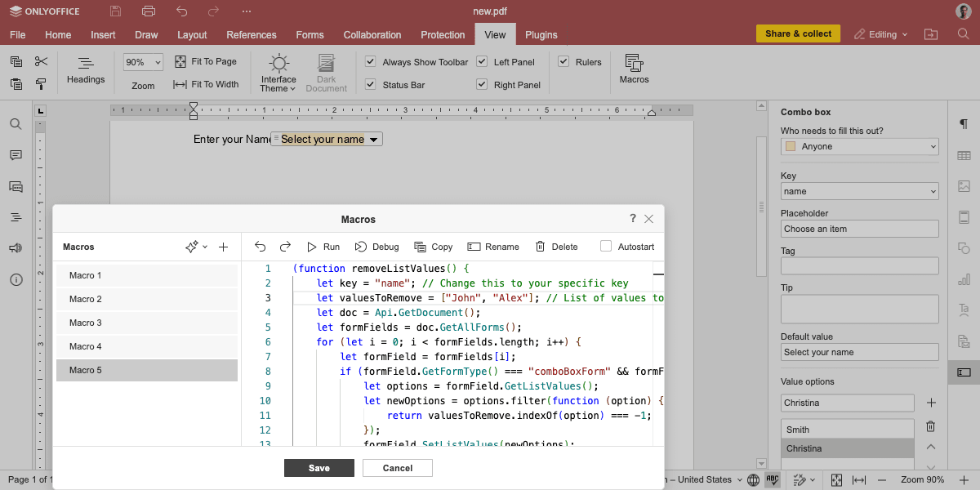
Task: Click the Debug button in Macros toolbar
Action: coord(376,247)
